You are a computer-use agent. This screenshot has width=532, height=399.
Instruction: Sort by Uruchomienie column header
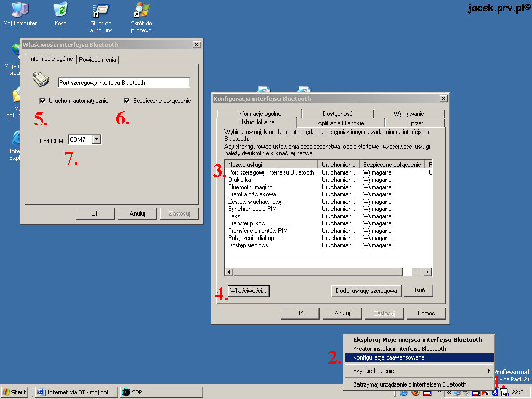339,165
